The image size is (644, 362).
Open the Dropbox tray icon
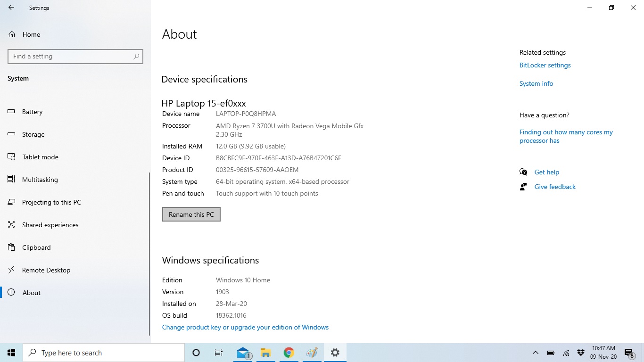tap(581, 353)
